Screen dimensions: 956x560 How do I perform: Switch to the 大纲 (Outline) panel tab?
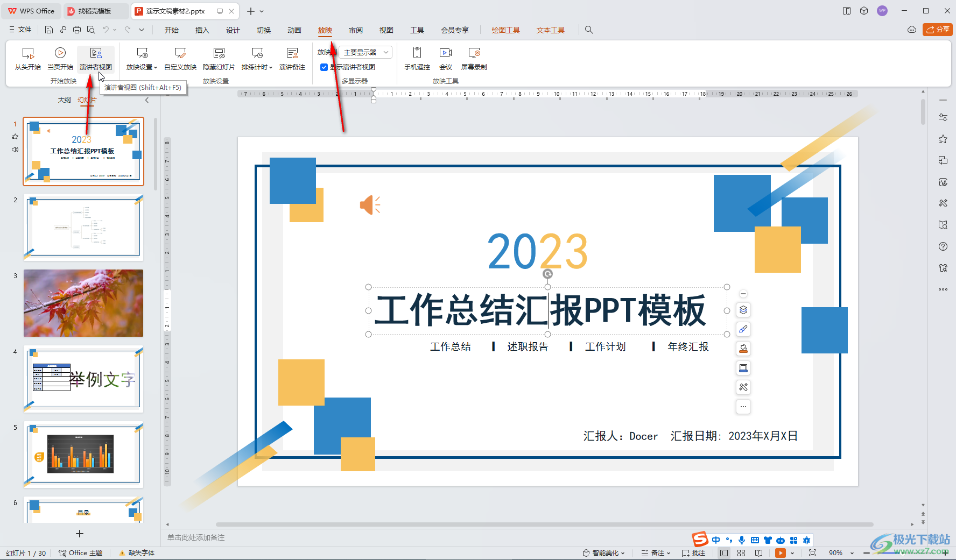tap(65, 100)
